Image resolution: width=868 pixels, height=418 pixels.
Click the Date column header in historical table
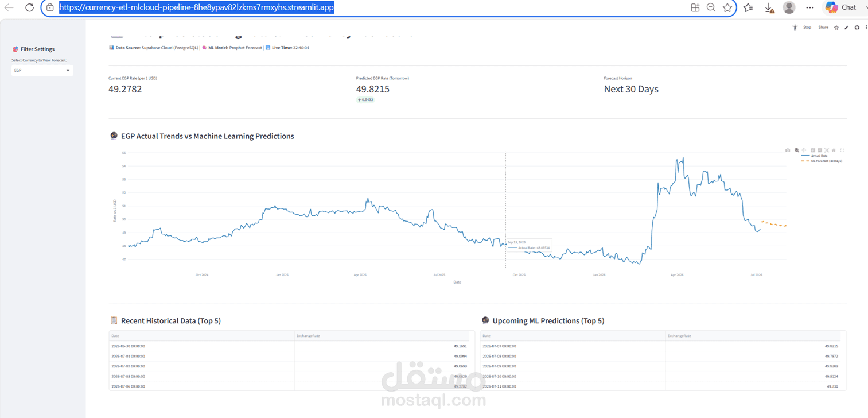pyautogui.click(x=201, y=335)
